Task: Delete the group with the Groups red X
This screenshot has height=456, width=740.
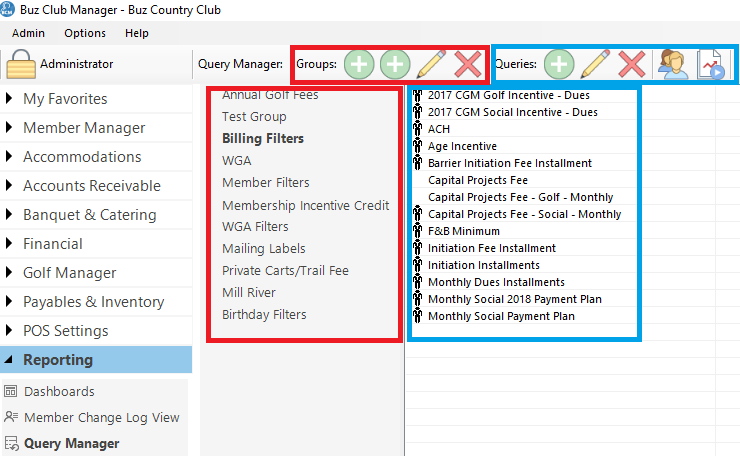Action: click(467, 65)
